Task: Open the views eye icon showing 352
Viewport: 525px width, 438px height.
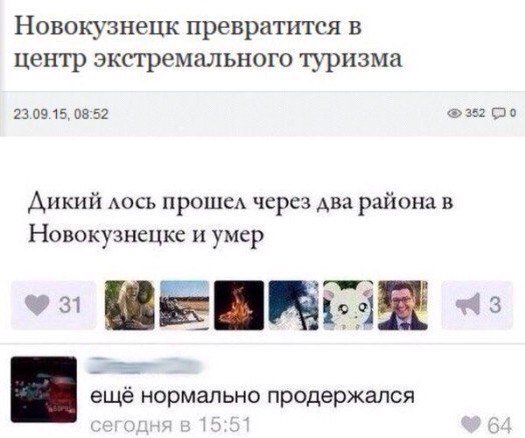Action: pos(455,114)
